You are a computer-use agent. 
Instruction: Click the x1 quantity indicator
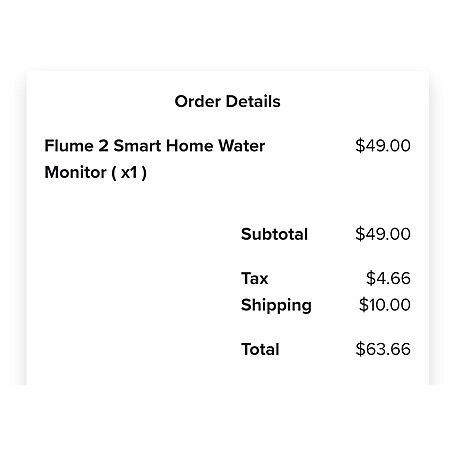pos(129,173)
